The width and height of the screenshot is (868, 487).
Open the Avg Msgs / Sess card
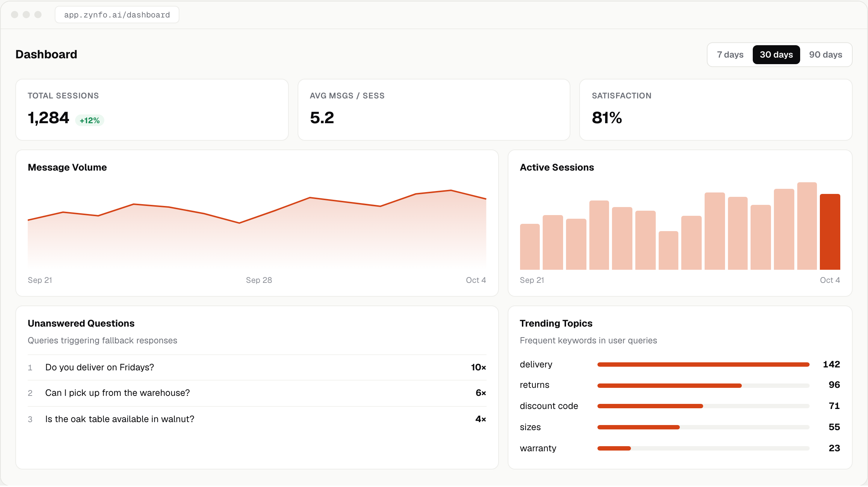click(x=434, y=110)
